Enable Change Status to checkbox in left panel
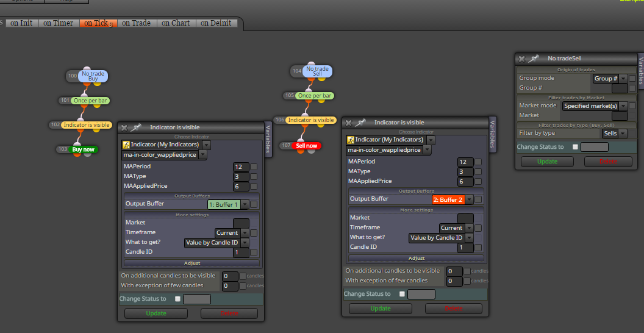The height and width of the screenshot is (333, 644). pos(178,299)
